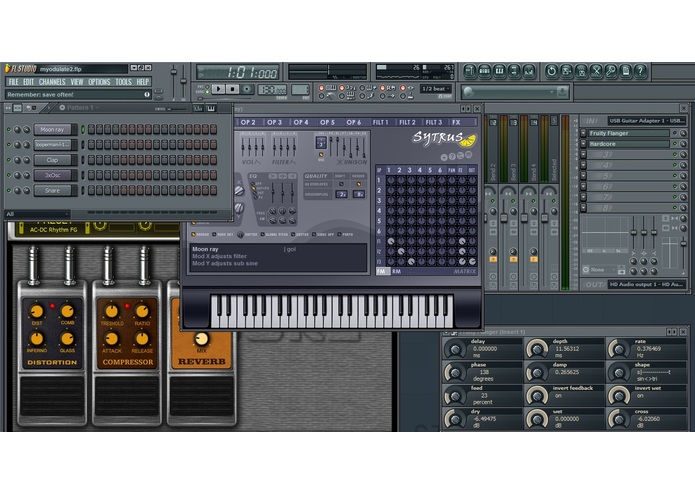The image size is (695, 494).
Task: Open the 1/2 beat snap dropdown
Action: pyautogui.click(x=435, y=89)
